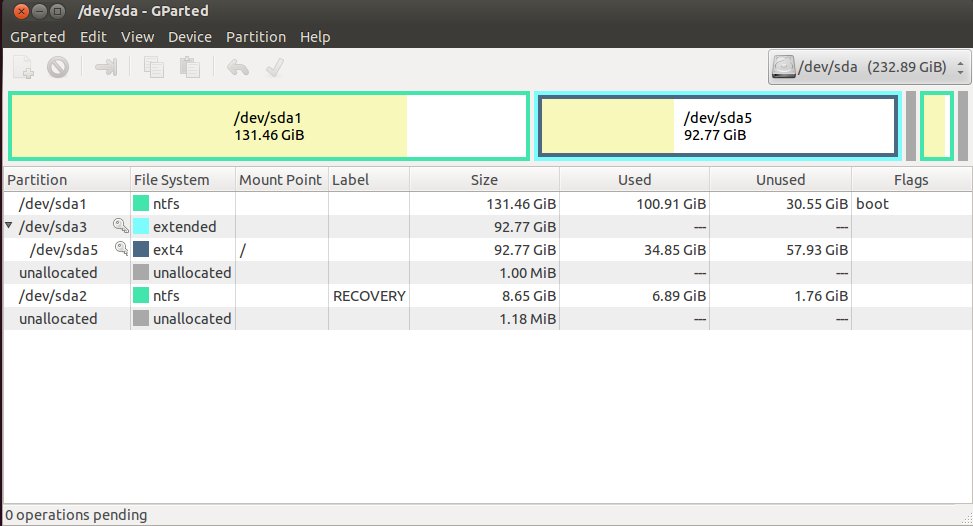Screen dimensions: 973x526
Task: Click the Undo last operation icon
Action: point(238,67)
